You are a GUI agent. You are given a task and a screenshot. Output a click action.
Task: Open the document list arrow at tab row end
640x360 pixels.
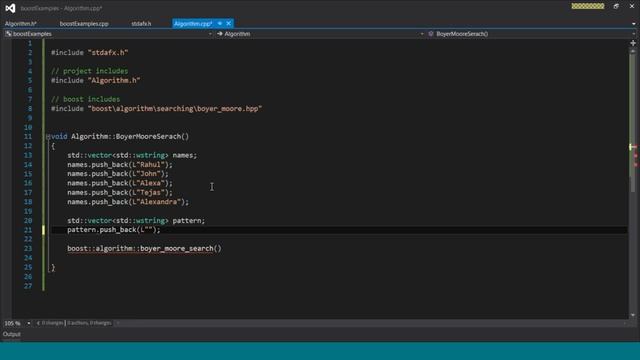[x=633, y=24]
